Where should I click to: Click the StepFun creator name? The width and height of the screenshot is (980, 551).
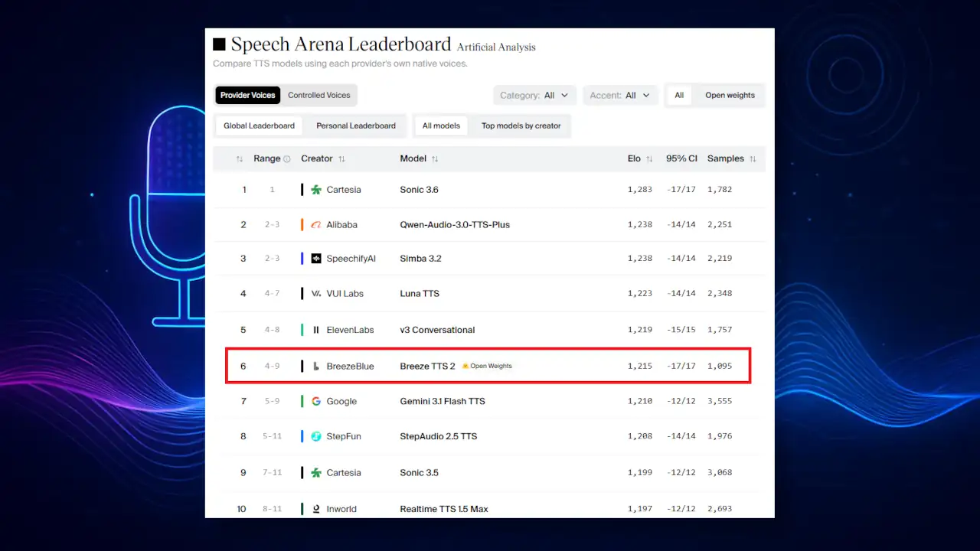coord(344,436)
